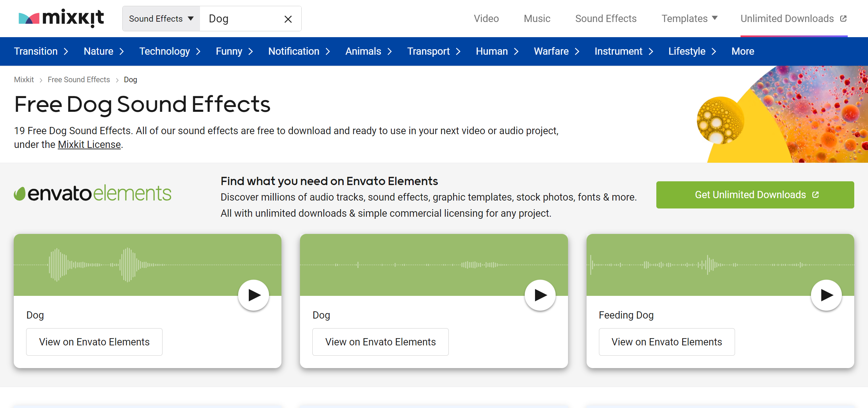
Task: Select the Music navigation tab
Action: 536,18
